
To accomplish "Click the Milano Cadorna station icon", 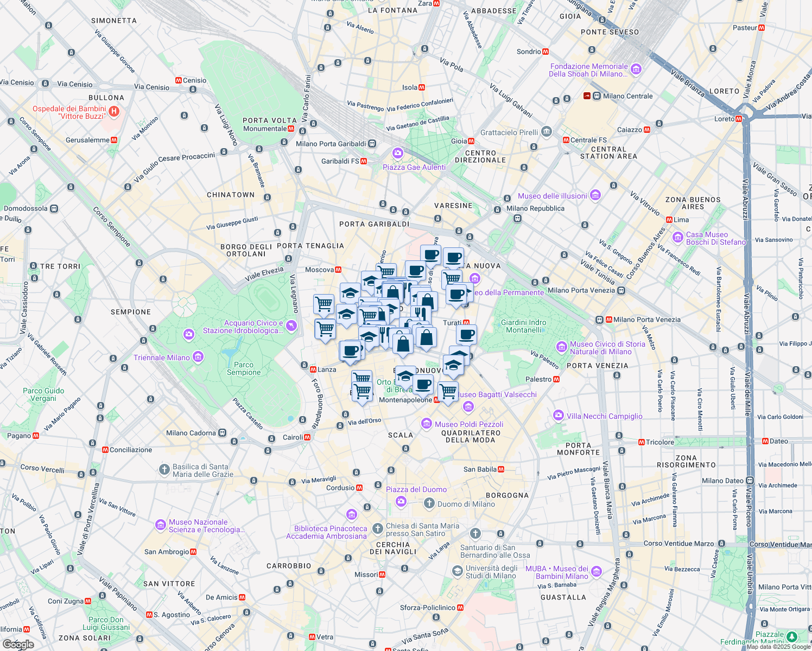I will pyautogui.click(x=221, y=433).
